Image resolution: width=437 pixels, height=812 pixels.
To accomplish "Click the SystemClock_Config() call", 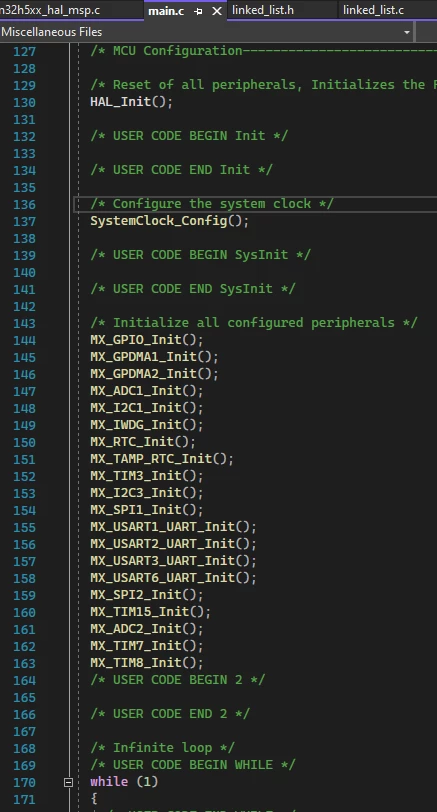I will tap(169, 221).
